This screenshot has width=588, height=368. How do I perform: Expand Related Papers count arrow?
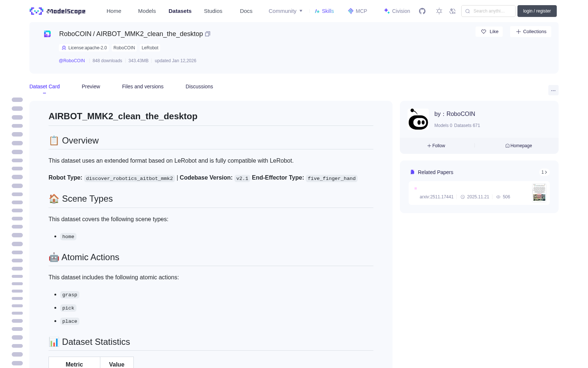coord(544,172)
